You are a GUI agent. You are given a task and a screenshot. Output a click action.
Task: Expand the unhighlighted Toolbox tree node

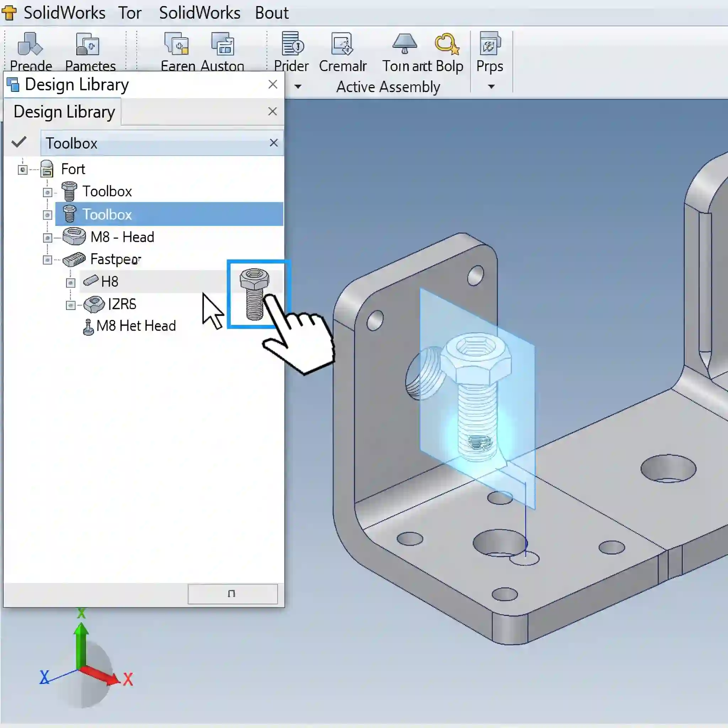(x=48, y=193)
